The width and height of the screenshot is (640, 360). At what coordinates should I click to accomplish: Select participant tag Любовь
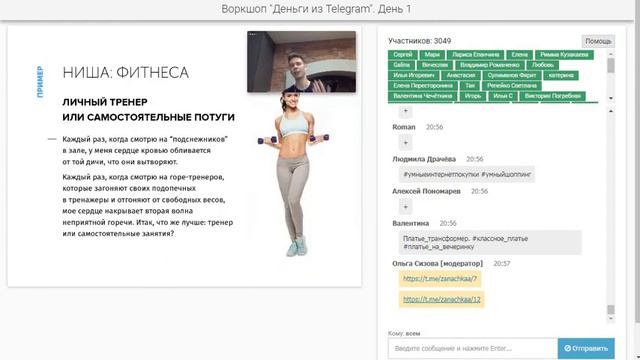click(x=542, y=65)
